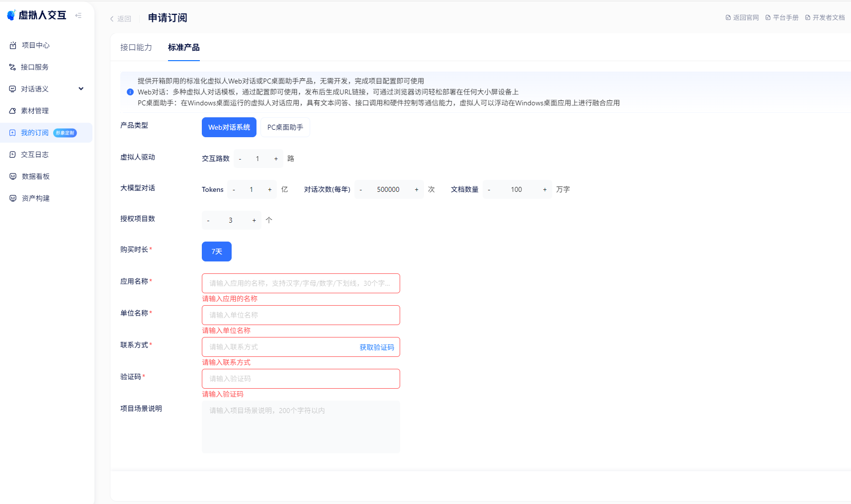Select Web对话系统 product type

229,127
